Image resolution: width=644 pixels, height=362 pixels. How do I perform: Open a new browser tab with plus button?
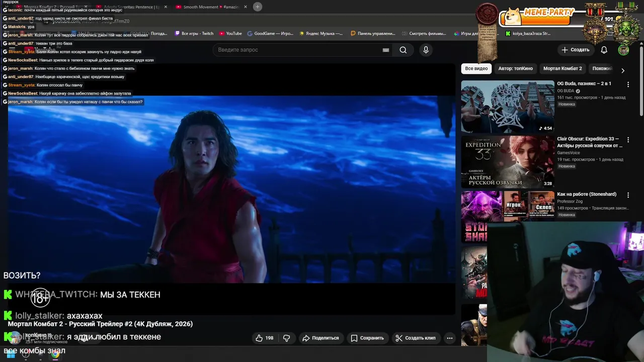pyautogui.click(x=257, y=7)
